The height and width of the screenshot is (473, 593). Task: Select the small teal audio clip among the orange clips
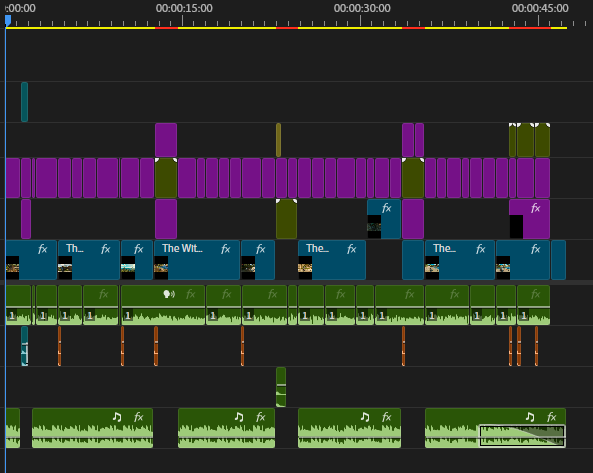(x=25, y=346)
